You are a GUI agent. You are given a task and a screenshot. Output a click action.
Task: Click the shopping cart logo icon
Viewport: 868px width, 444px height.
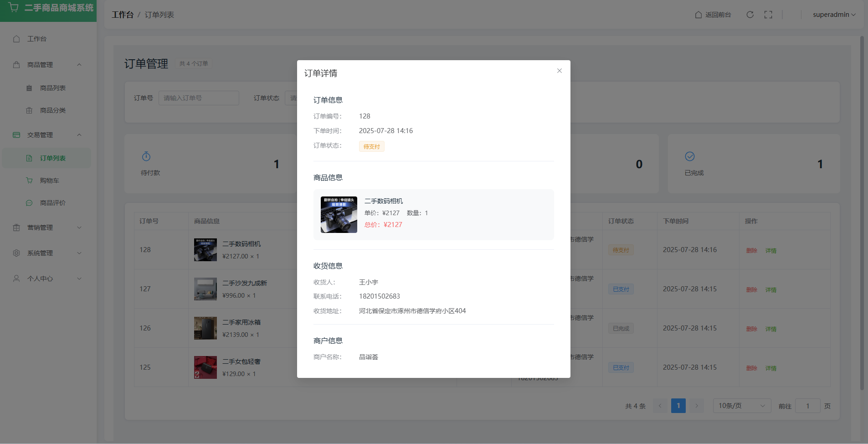[x=14, y=8]
